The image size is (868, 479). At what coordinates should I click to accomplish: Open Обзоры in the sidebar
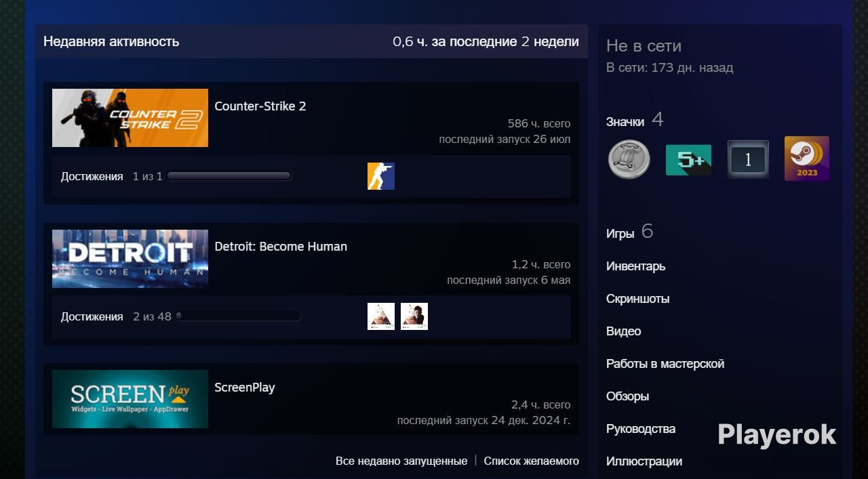[x=628, y=396]
